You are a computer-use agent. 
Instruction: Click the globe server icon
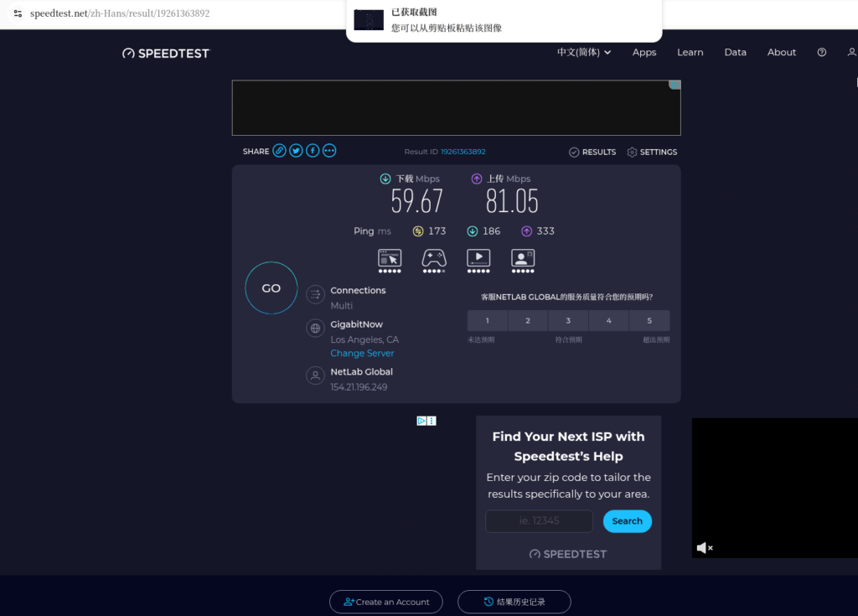315,329
